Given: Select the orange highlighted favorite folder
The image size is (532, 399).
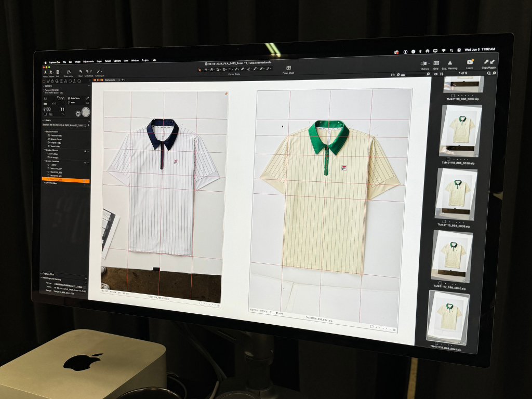Looking at the screenshot, I should (65, 179).
